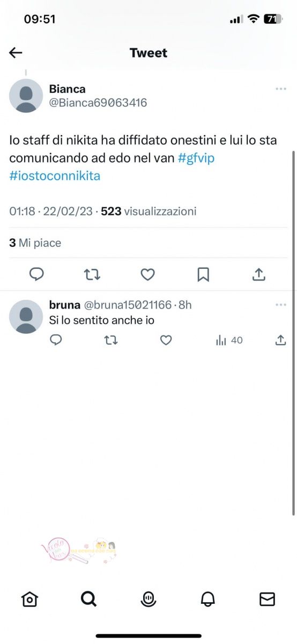The width and height of the screenshot is (297, 644).
Task: Share bruna's reply
Action: tap(280, 340)
